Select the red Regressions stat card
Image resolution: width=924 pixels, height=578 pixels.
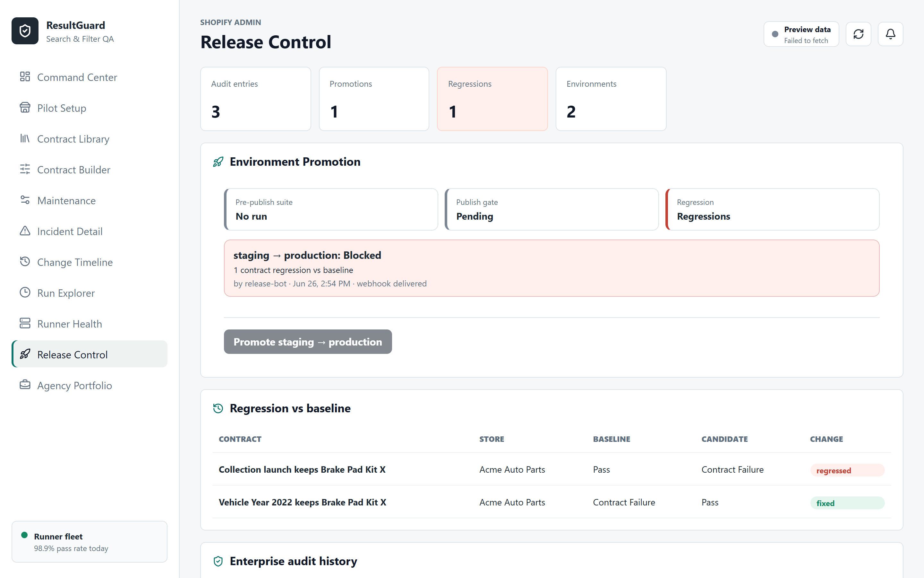(492, 99)
